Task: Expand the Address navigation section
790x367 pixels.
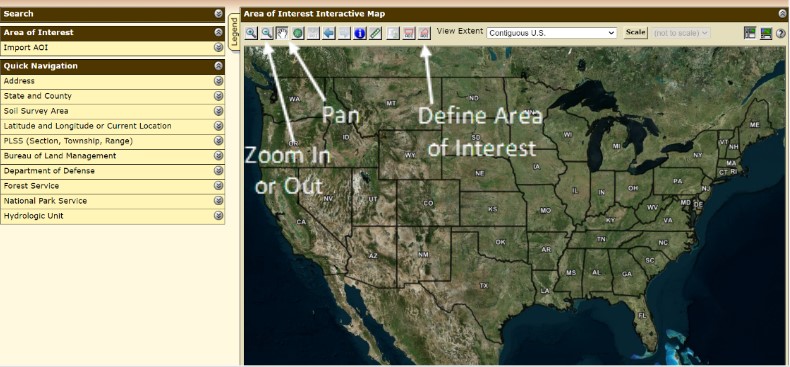Action: 112,81
